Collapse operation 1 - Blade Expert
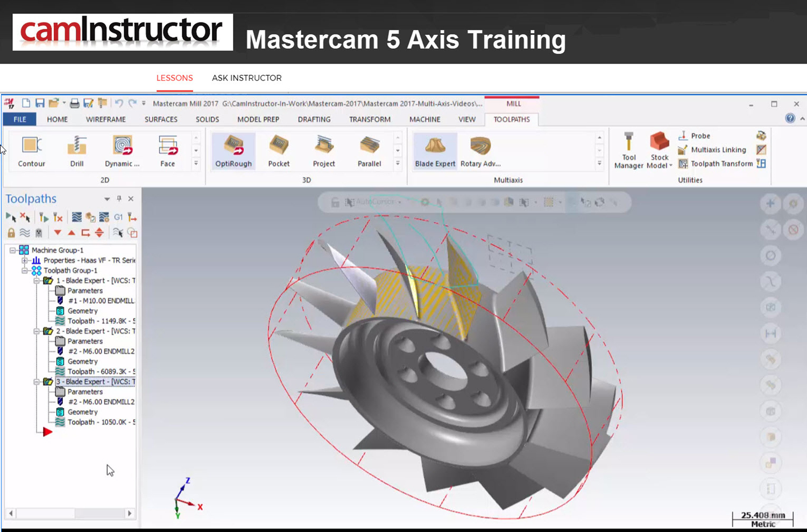Viewport: 807px width, 532px height. (x=37, y=281)
